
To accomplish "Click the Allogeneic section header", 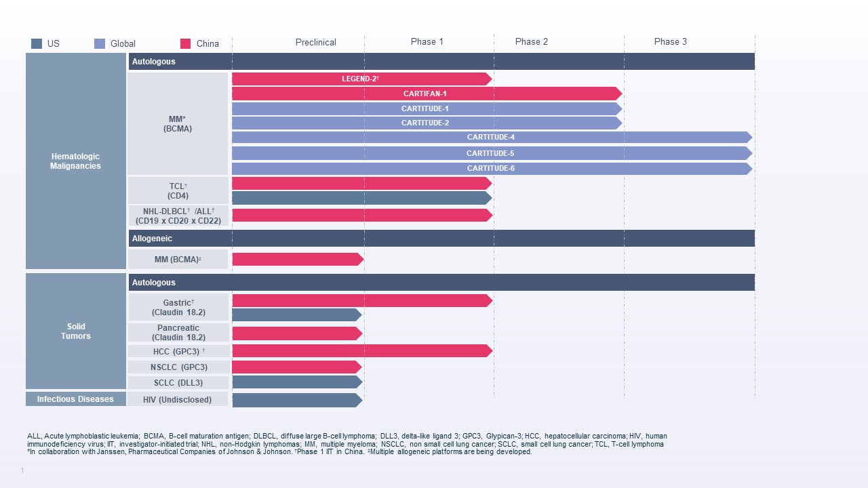I will pos(152,239).
